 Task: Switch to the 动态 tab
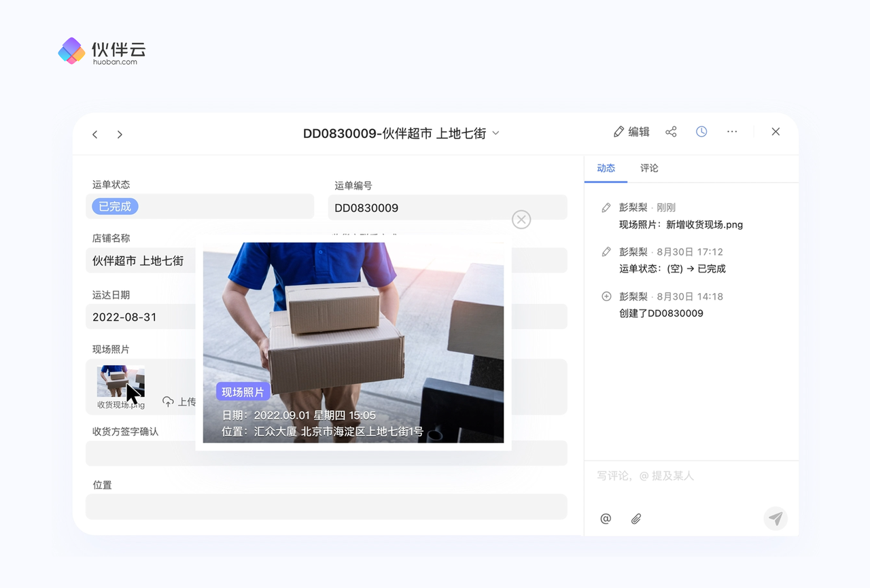tap(606, 168)
